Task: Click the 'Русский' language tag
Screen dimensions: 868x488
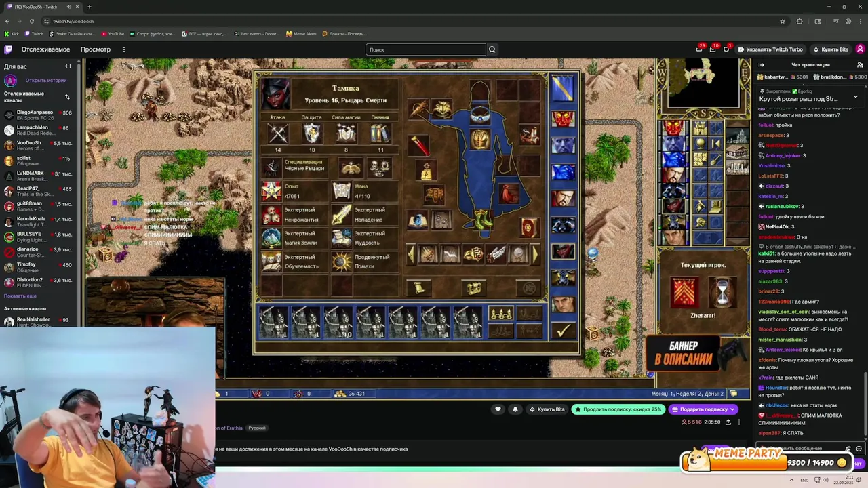Action: point(257,428)
